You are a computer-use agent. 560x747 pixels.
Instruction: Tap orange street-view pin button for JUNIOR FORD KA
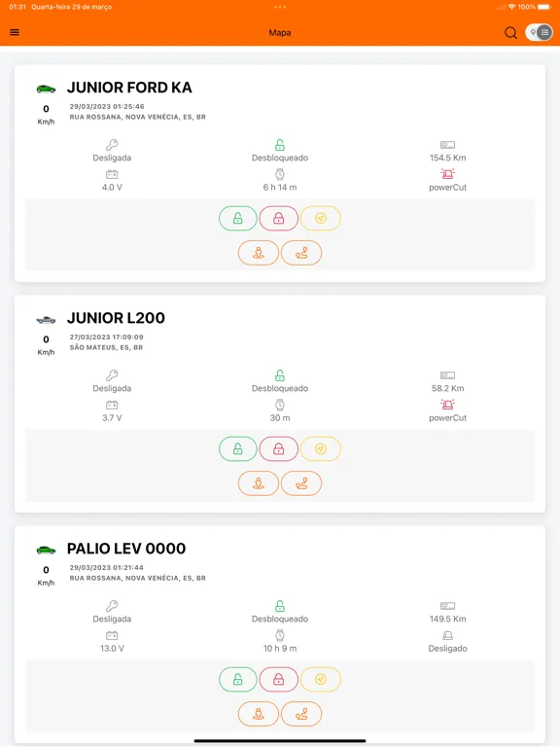[258, 253]
